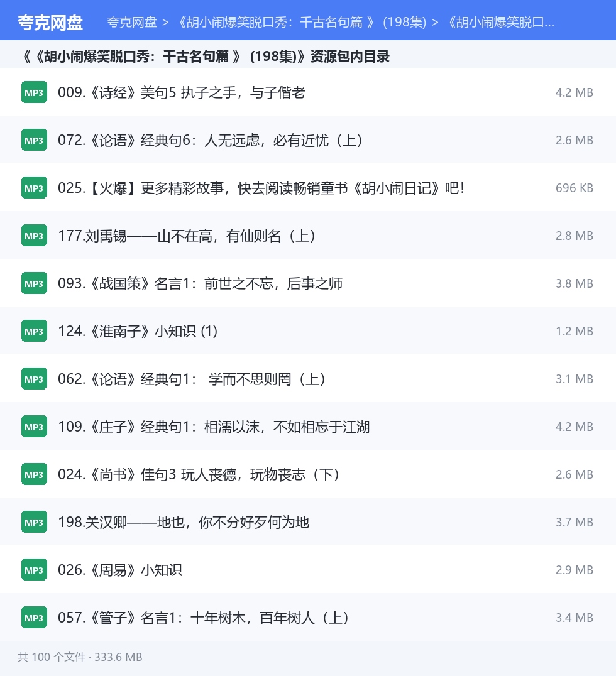Open file 109.《庄子》经典句1:相濡以沫
Screen dimensions: 616x676
click(214, 427)
